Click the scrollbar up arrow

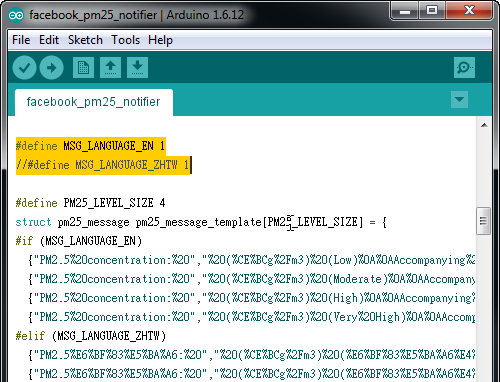(484, 125)
